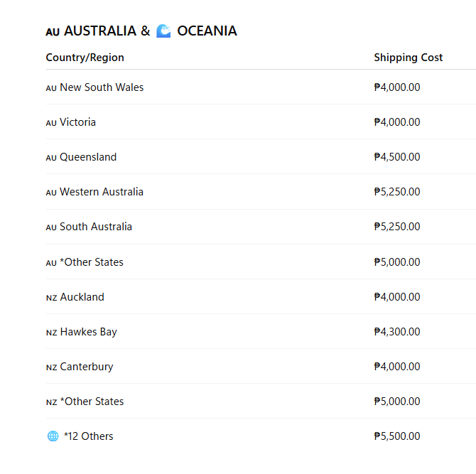
Task: Click the NZ code beside Canterbury
Action: (x=52, y=367)
